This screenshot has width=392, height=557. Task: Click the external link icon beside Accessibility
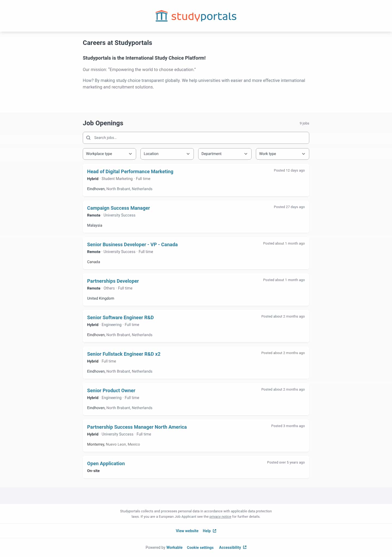pos(245,547)
